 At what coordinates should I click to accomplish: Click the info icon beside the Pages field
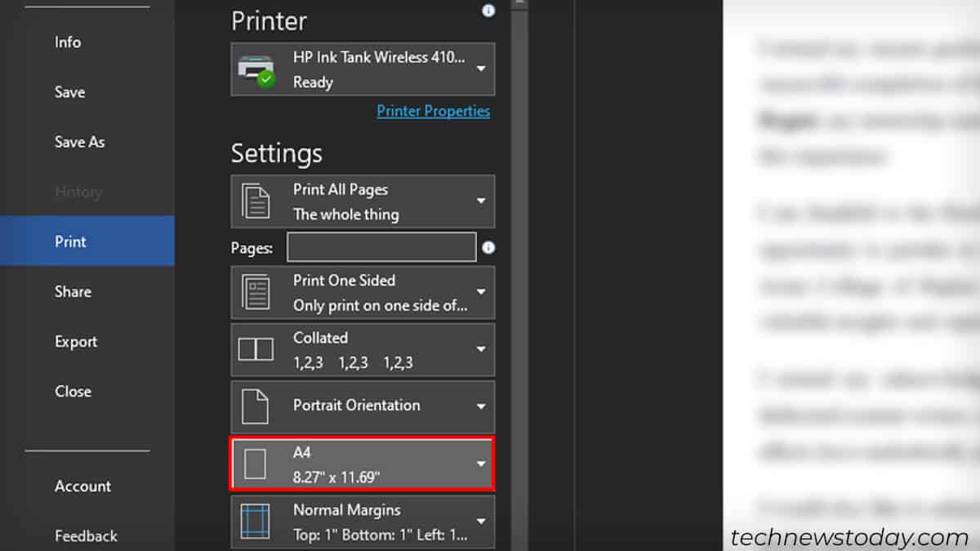488,247
